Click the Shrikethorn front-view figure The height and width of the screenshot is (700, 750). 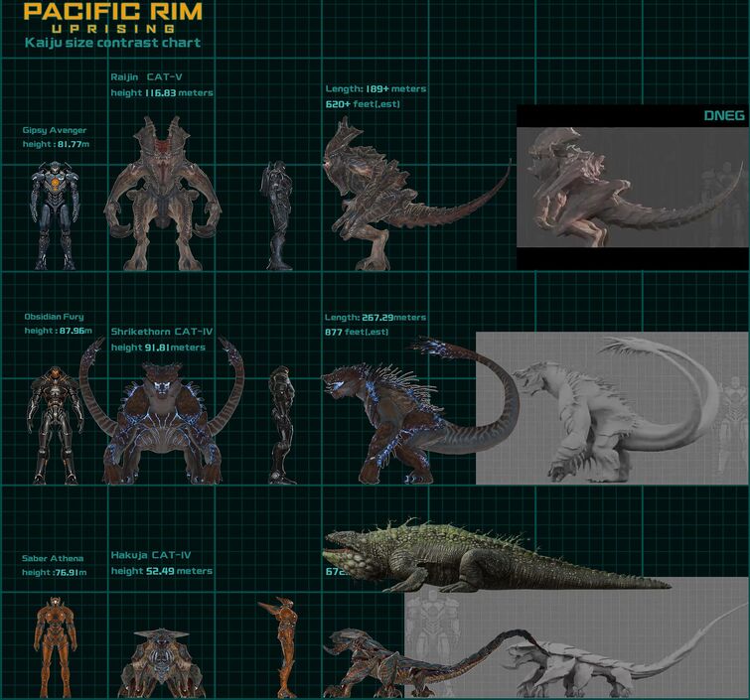(x=162, y=411)
